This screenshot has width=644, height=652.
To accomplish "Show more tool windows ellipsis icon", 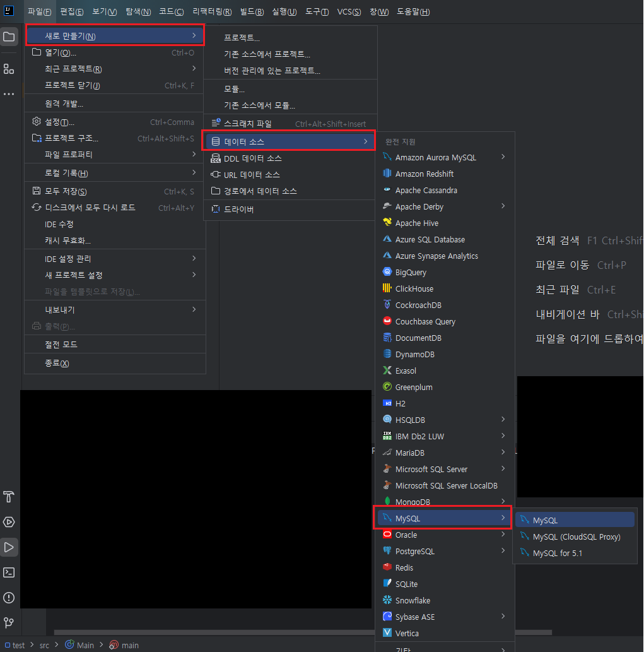I will coord(9,94).
